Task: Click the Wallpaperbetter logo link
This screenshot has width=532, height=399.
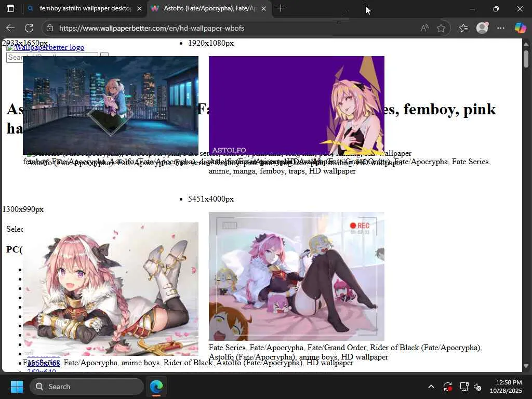Action: click(45, 47)
